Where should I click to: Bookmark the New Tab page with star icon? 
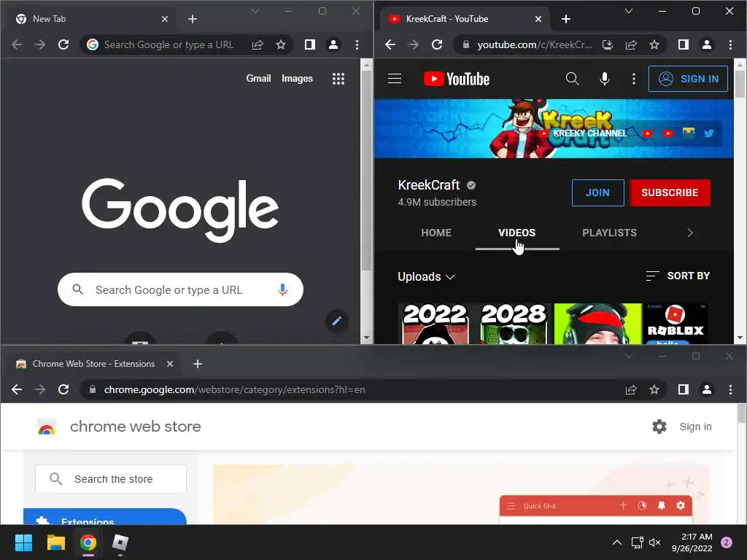281,44
